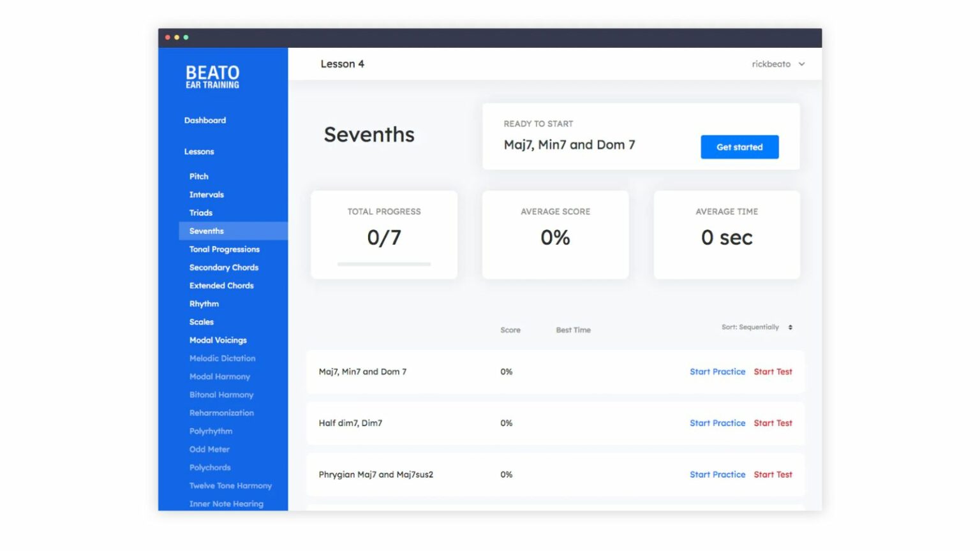
Task: Select Tonal Progressions in sidebar
Action: coord(224,249)
